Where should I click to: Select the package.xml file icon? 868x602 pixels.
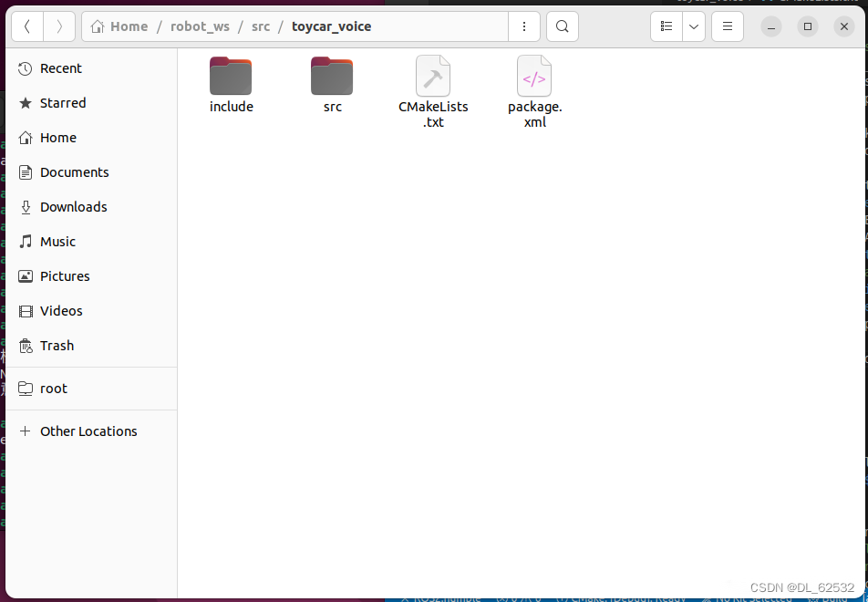tap(534, 76)
